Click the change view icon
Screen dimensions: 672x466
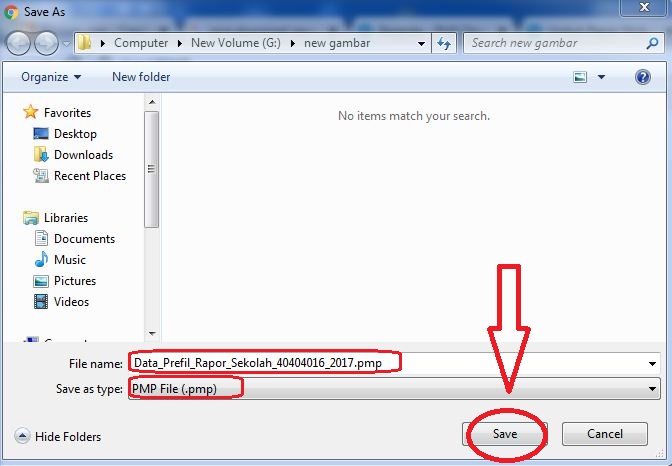[580, 77]
